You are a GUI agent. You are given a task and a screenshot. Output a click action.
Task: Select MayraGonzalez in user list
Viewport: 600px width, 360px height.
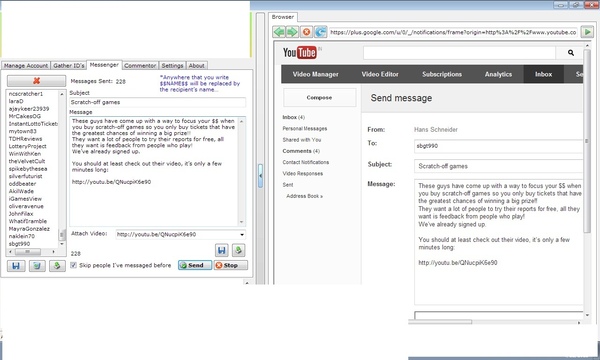(x=29, y=229)
